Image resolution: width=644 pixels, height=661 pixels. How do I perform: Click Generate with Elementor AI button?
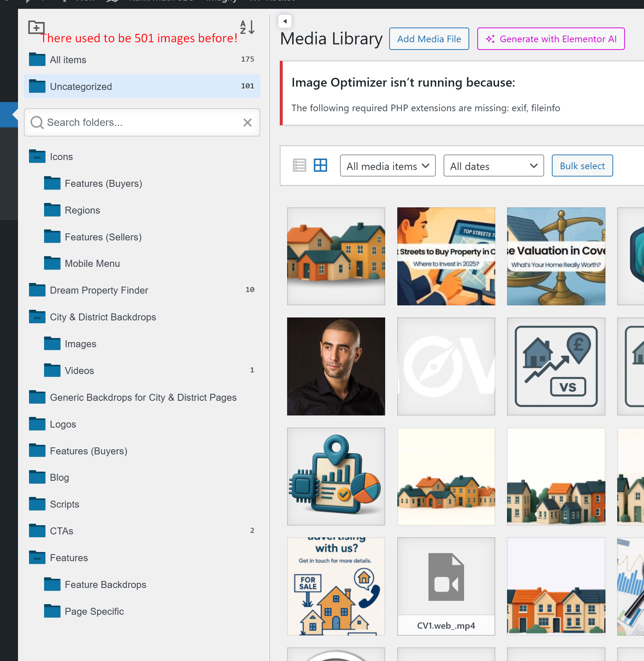pos(551,39)
